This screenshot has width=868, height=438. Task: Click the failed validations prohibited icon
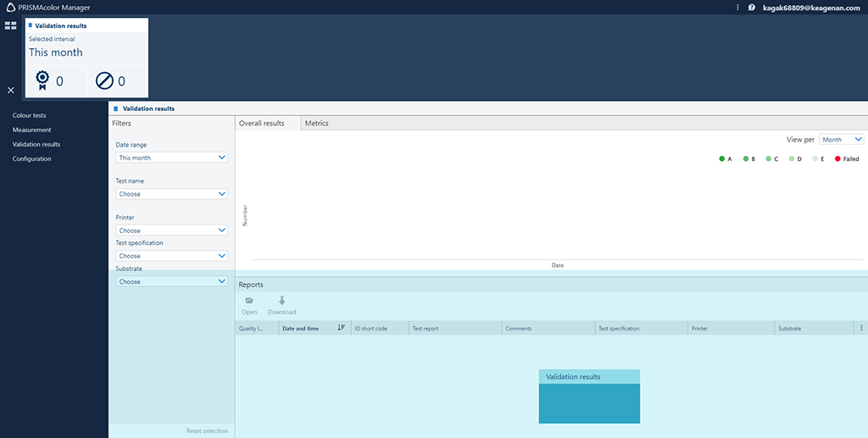106,81
